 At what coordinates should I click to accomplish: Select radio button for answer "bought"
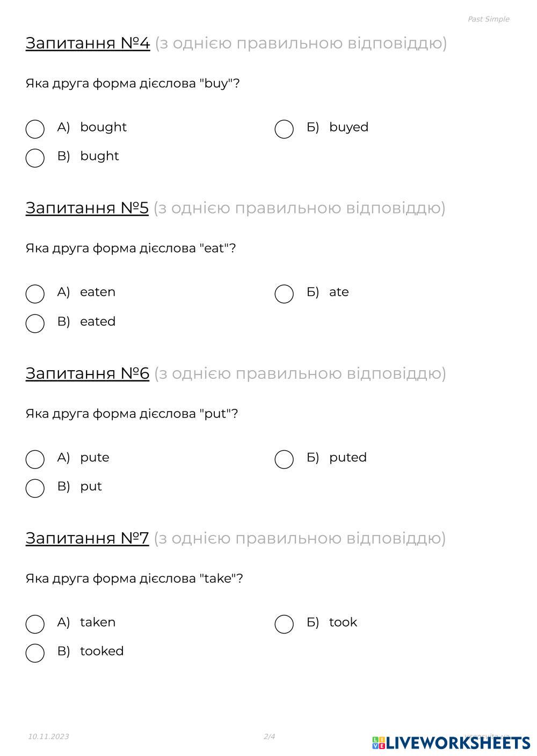35,129
